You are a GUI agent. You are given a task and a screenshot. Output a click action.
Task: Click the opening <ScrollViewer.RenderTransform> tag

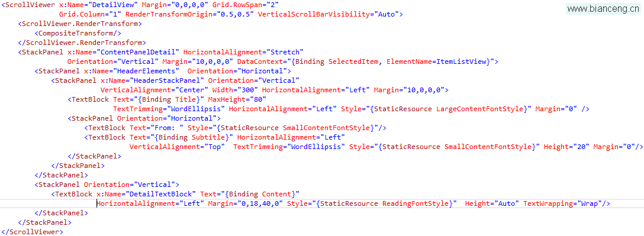[x=80, y=24]
